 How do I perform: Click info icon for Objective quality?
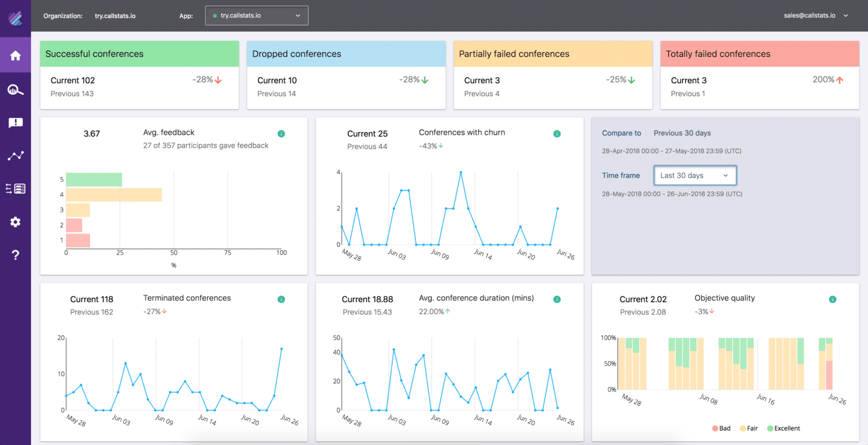pos(833,299)
